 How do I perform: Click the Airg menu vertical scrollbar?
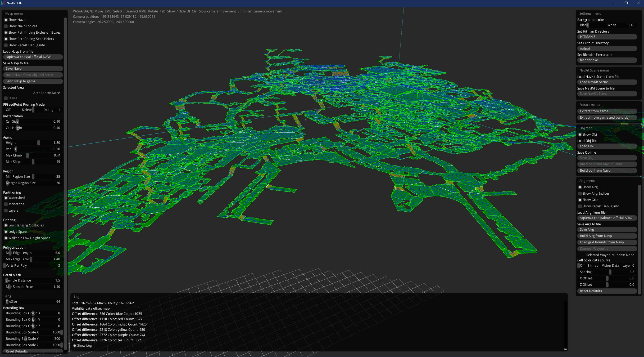[x=639, y=240]
